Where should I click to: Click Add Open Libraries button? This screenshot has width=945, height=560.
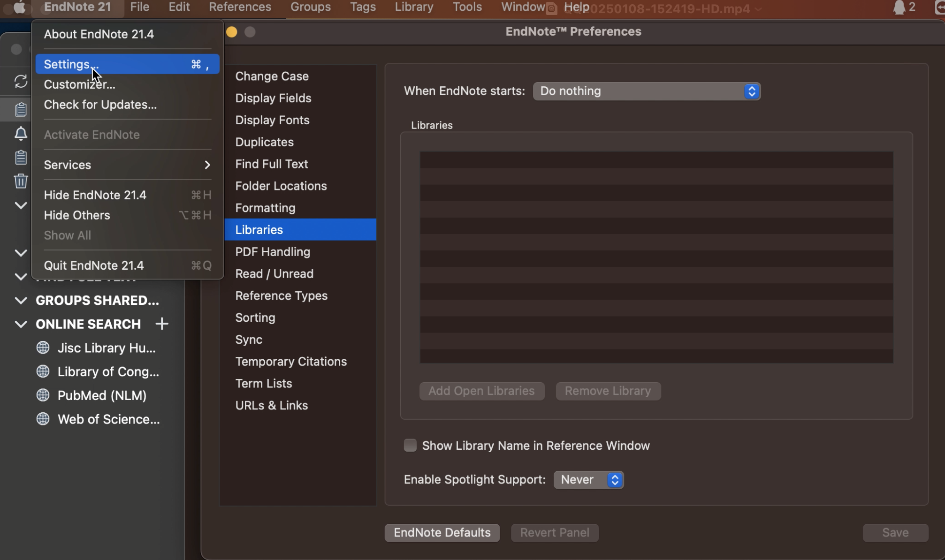tap(482, 391)
